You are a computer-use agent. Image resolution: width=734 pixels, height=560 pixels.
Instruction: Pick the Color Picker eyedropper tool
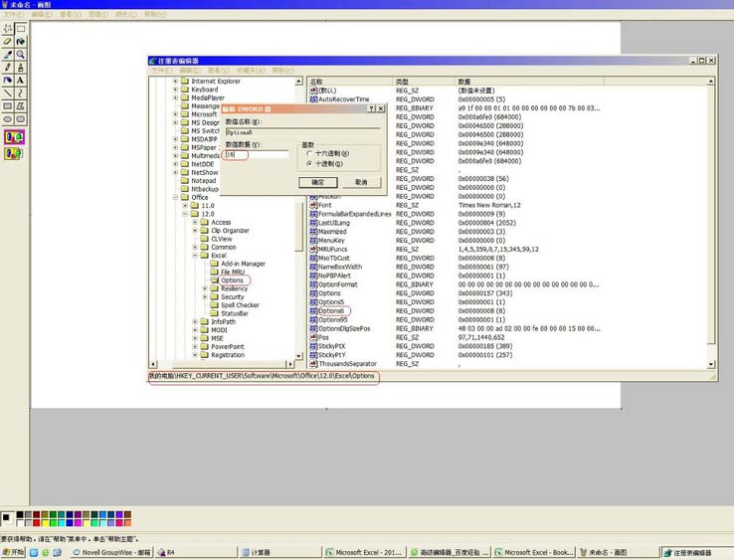(8, 55)
